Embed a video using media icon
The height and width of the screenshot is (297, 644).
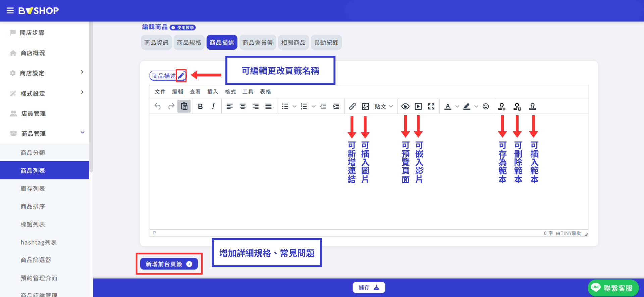coord(418,107)
